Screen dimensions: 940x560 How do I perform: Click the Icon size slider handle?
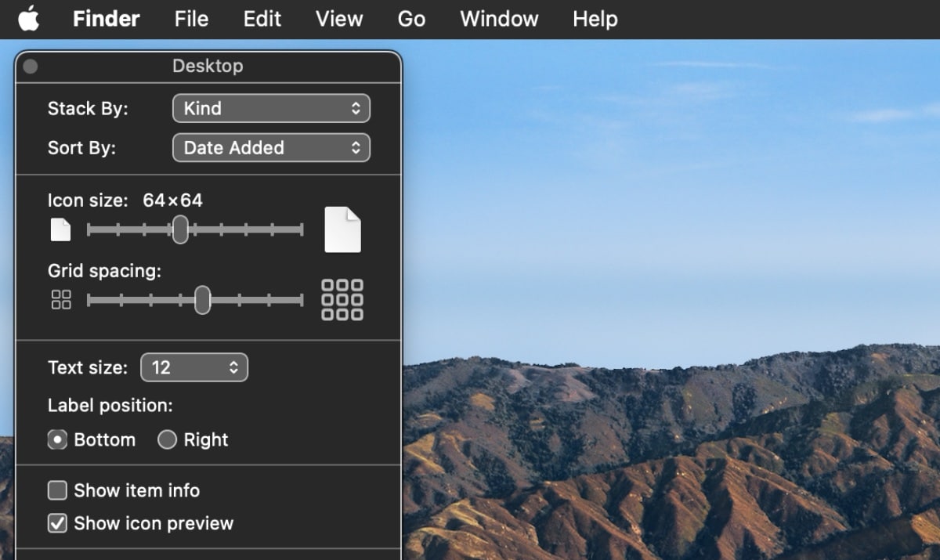(x=180, y=229)
